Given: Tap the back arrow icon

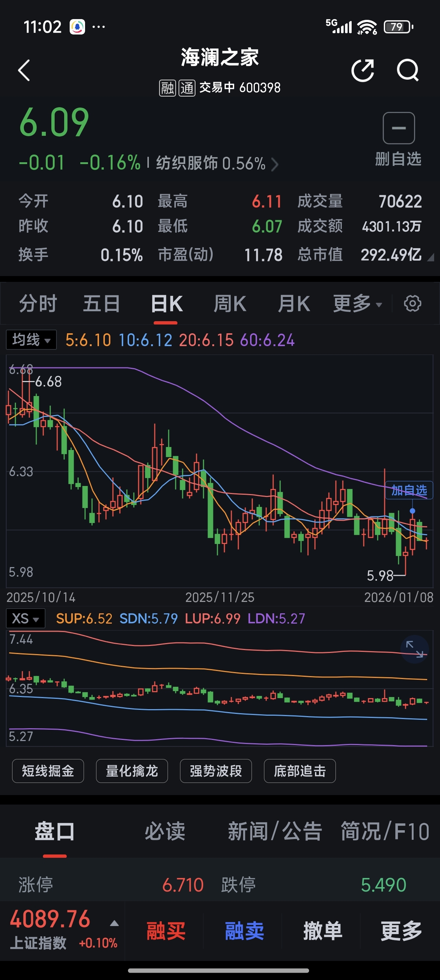Looking at the screenshot, I should [x=24, y=70].
